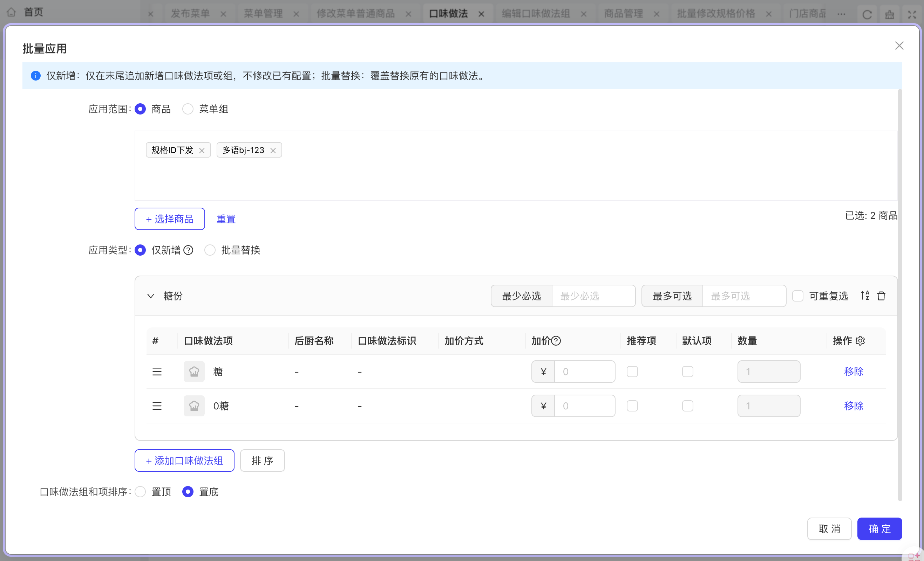Check the 默认项 box for 0糖 row
The width and height of the screenshot is (924, 561).
pyautogui.click(x=687, y=406)
